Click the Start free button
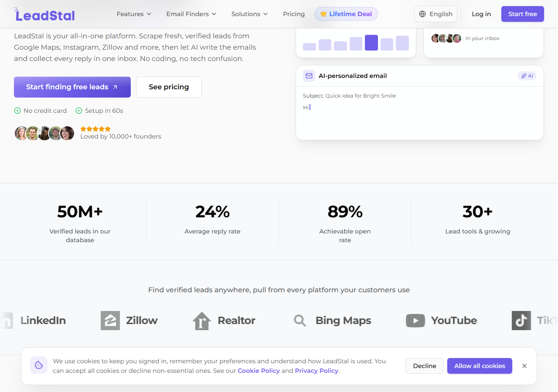 point(523,14)
